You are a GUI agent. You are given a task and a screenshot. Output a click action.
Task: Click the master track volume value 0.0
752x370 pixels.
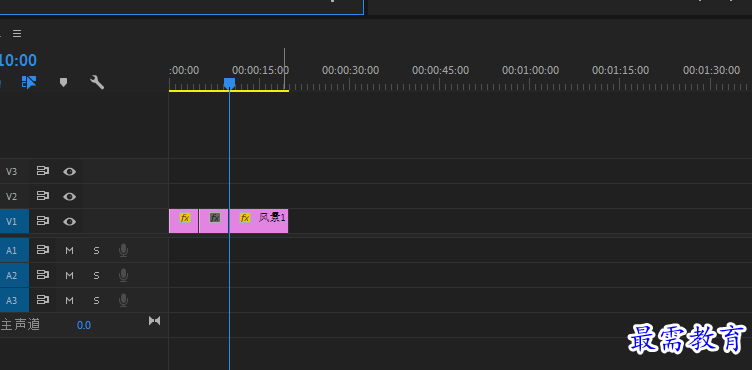[x=83, y=325]
